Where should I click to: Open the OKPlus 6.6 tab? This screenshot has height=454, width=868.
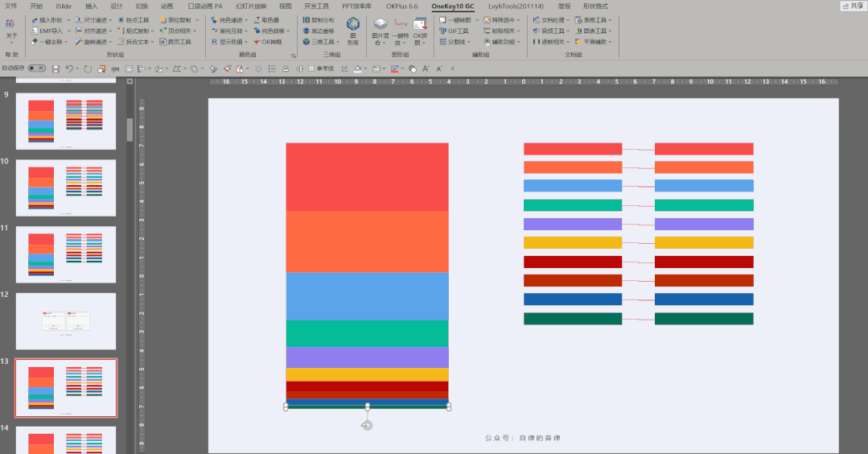click(x=402, y=6)
